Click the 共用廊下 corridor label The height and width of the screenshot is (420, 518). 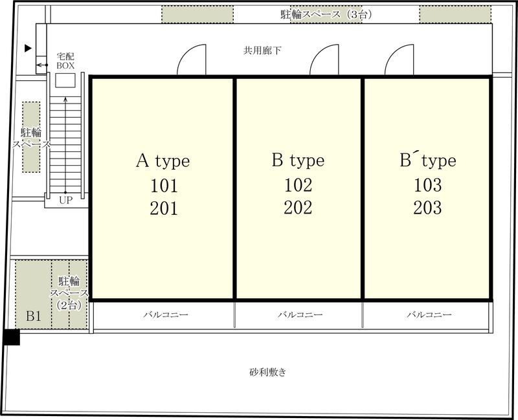[x=262, y=50]
